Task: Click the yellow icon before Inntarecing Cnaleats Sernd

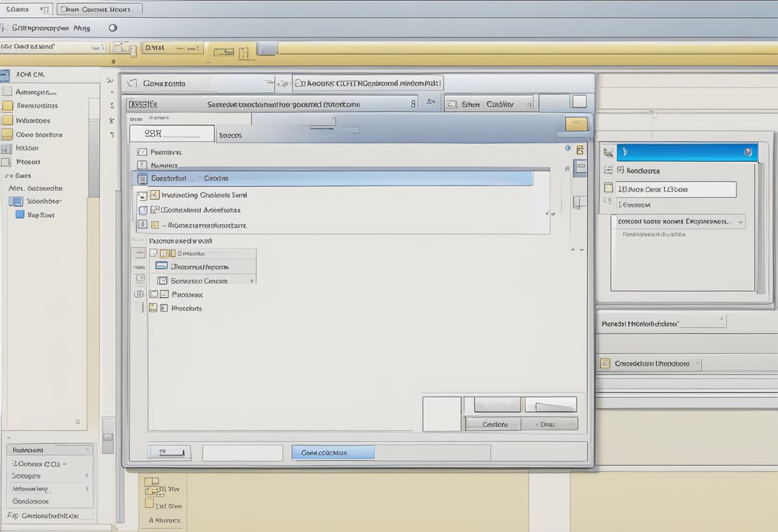Action: 154,195
